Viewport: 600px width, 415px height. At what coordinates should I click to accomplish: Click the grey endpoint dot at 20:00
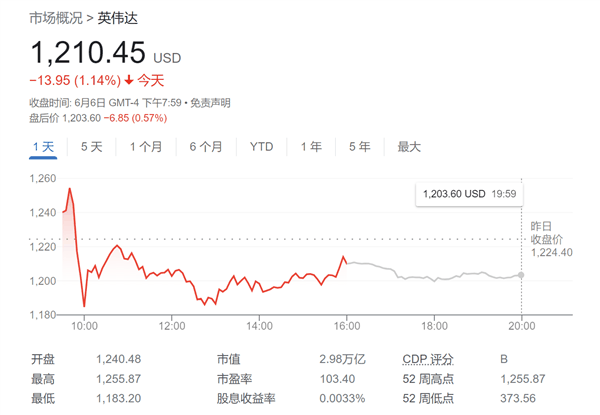pyautogui.click(x=521, y=275)
